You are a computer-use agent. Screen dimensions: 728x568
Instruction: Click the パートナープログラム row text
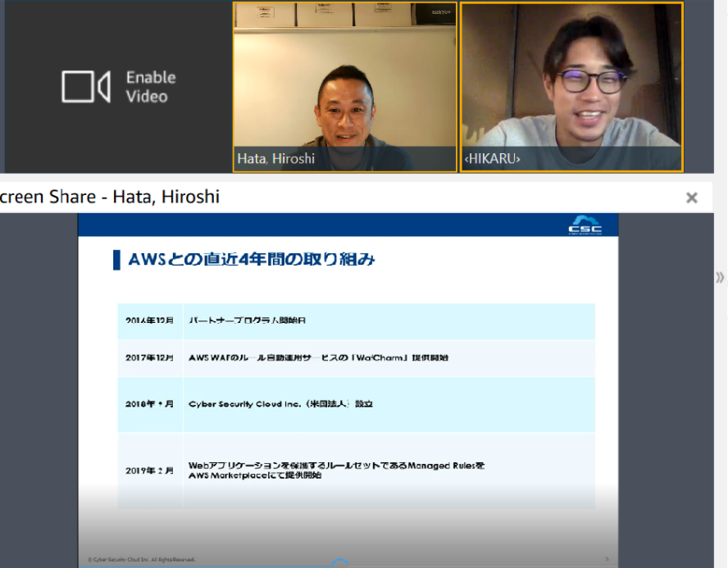(247, 320)
